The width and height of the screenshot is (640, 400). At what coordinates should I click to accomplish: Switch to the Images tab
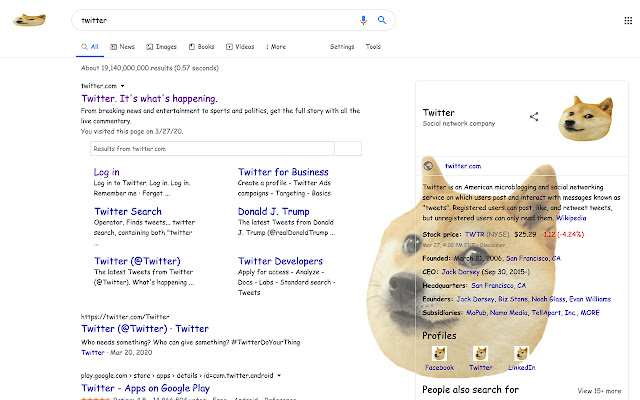(161, 47)
